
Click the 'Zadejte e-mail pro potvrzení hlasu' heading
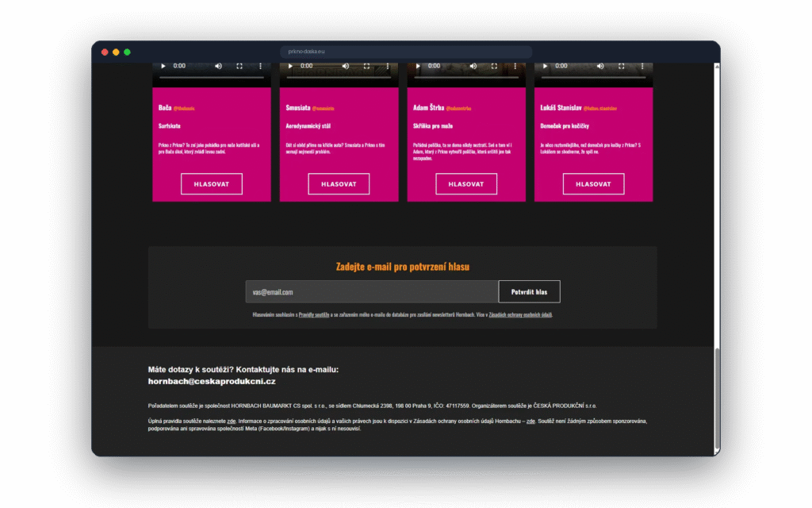(402, 267)
